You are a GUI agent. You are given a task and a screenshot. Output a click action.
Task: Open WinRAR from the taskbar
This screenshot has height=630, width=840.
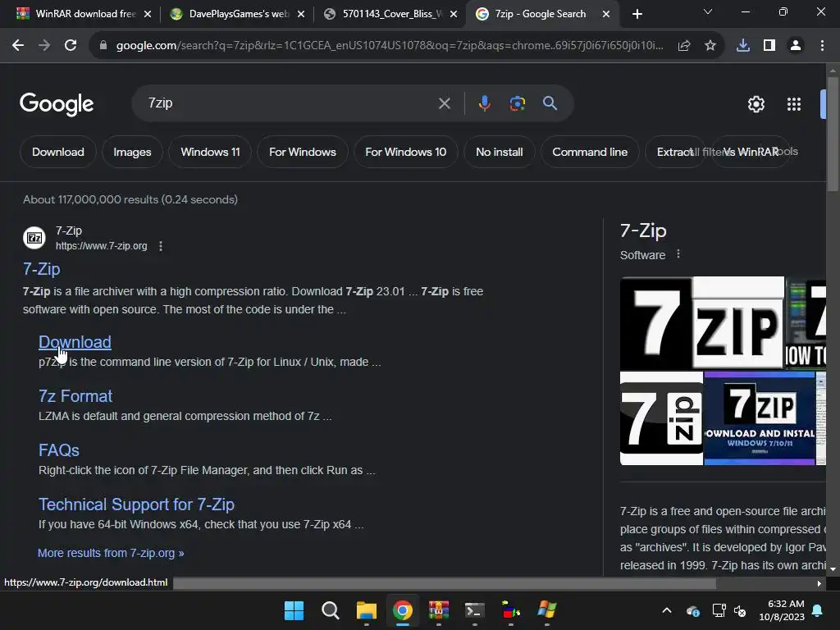[x=439, y=610]
